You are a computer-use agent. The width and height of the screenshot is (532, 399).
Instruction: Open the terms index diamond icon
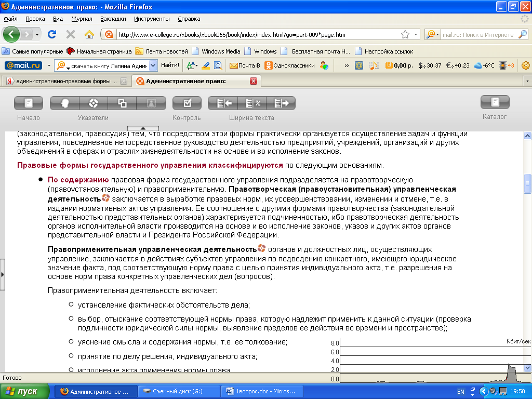pyautogui.click(x=94, y=103)
